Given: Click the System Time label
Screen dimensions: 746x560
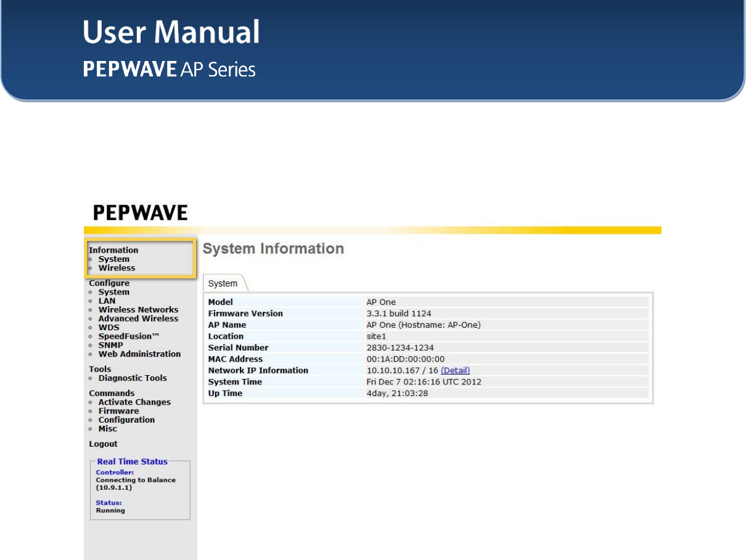Looking at the screenshot, I should [235, 382].
